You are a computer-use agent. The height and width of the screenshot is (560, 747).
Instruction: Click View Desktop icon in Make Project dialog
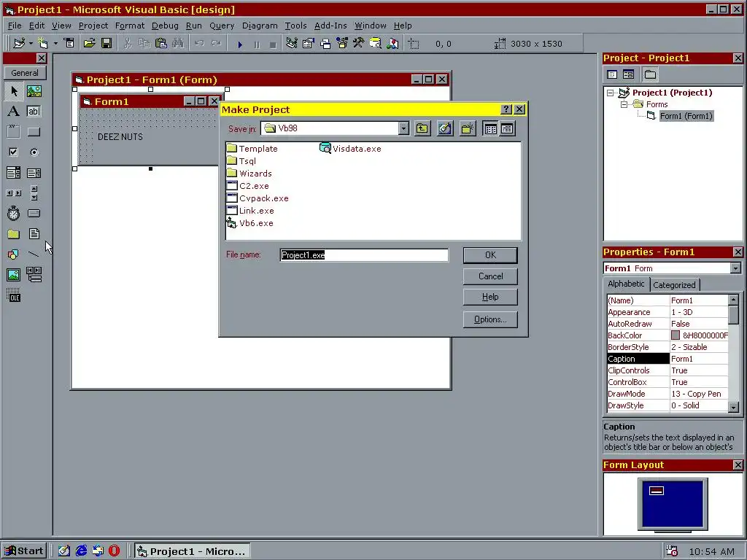tap(445, 128)
